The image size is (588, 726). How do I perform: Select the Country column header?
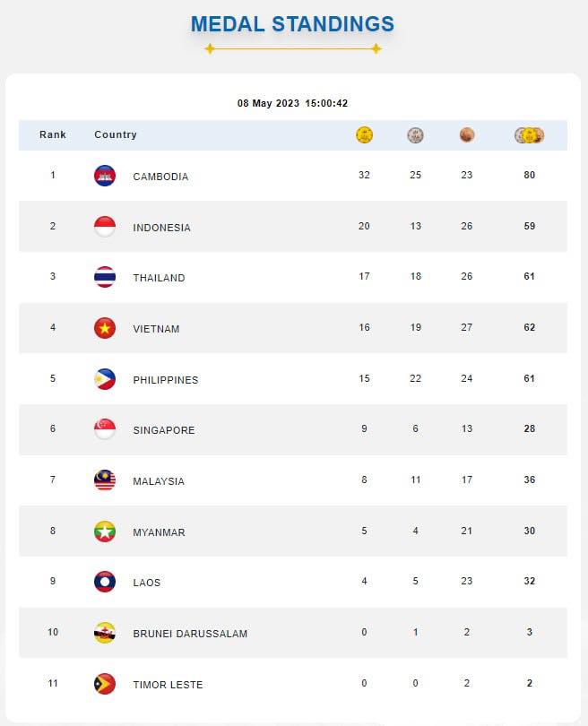tap(116, 135)
